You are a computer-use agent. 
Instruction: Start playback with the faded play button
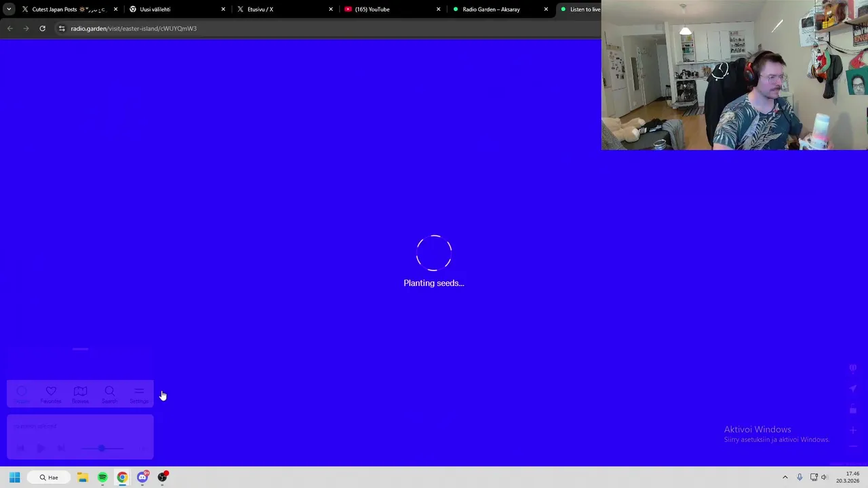(x=40, y=448)
